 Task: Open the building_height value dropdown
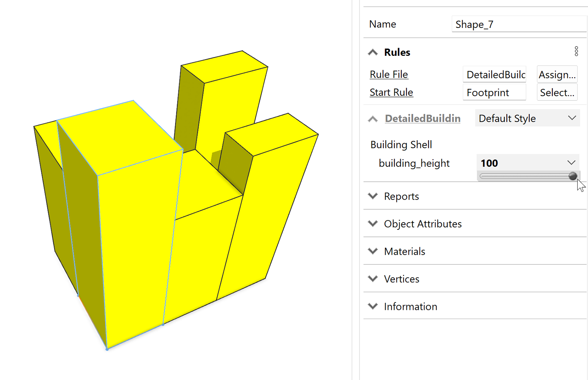[x=571, y=163]
